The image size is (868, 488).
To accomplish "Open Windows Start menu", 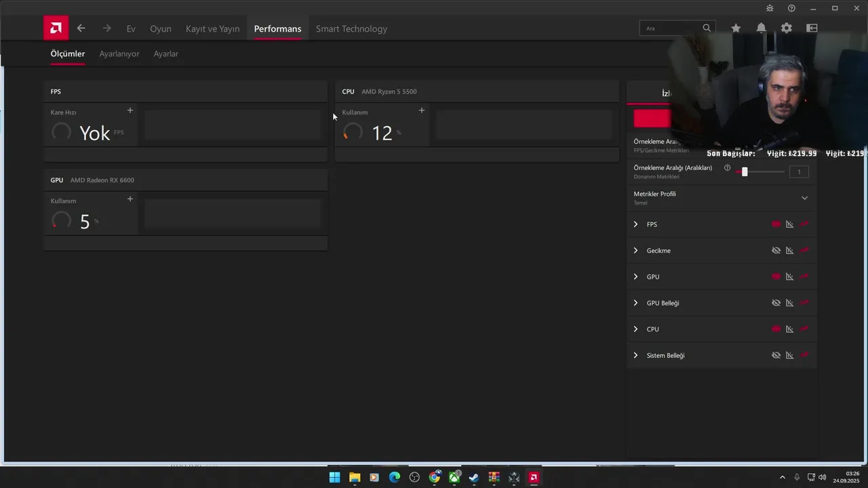I will 334,477.
